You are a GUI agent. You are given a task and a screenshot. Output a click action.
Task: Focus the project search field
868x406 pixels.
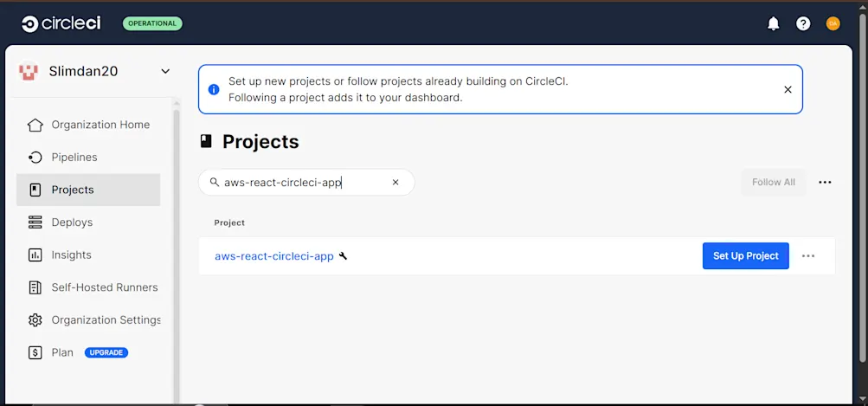point(306,183)
